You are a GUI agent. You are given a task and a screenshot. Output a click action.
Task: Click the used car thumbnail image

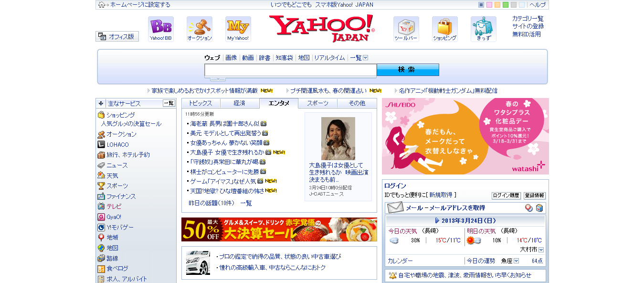click(x=198, y=263)
